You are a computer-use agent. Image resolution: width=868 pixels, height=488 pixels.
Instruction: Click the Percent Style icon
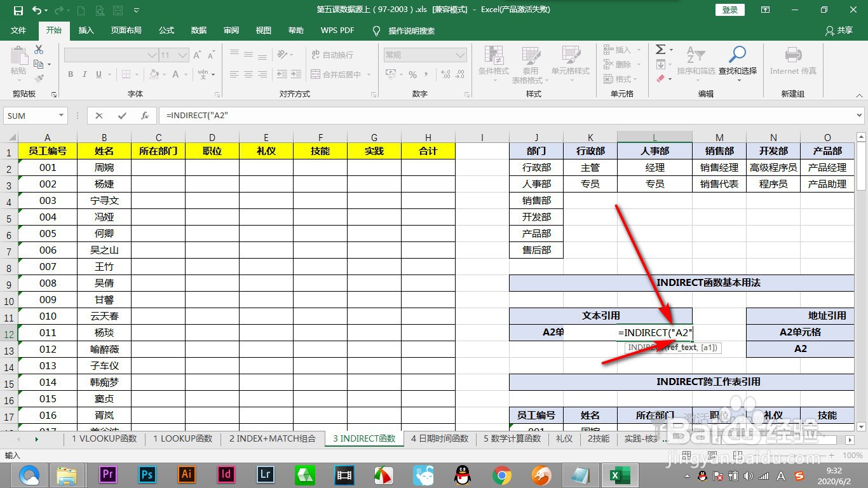[x=413, y=74]
